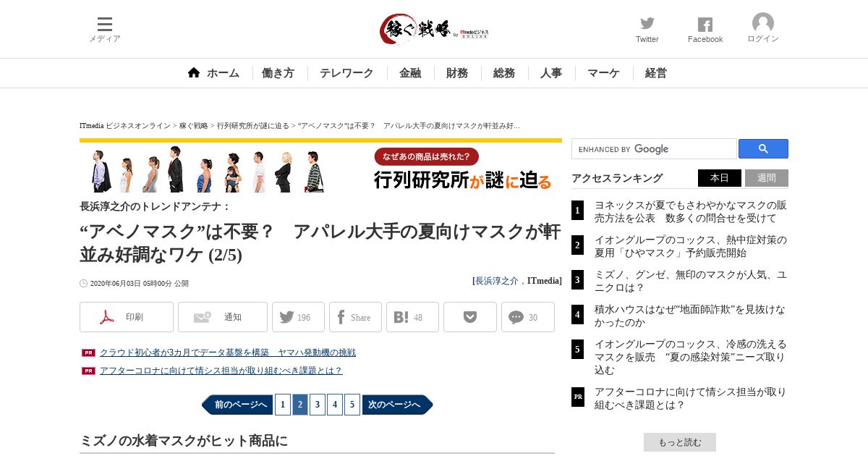Click the 通知 mail notification button
Screen dimensions: 868x456
[223, 317]
